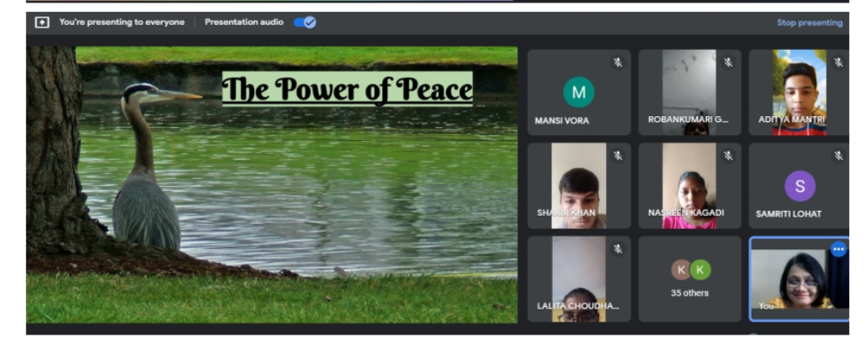Image resolution: width=868 pixels, height=350 pixels.
Task: Click the Nasreen Kagadi name label
Action: pyautogui.click(x=685, y=213)
